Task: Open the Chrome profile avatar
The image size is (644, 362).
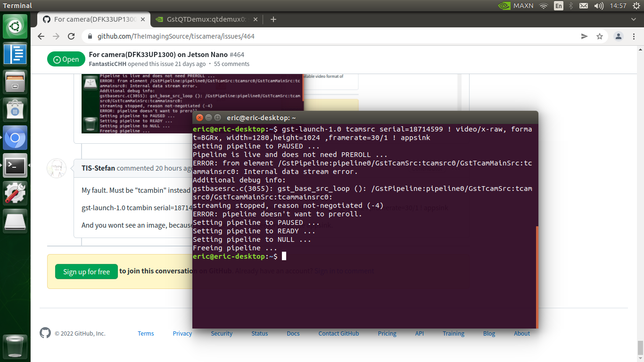Action: click(x=618, y=36)
